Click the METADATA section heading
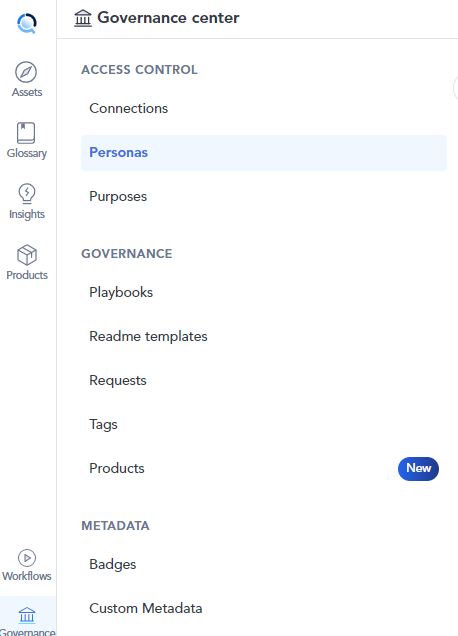Image resolution: width=458 pixels, height=636 pixels. [115, 526]
